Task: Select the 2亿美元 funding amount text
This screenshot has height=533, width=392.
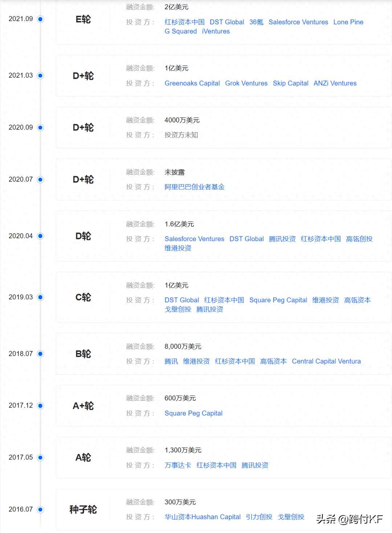Action: click(x=176, y=7)
